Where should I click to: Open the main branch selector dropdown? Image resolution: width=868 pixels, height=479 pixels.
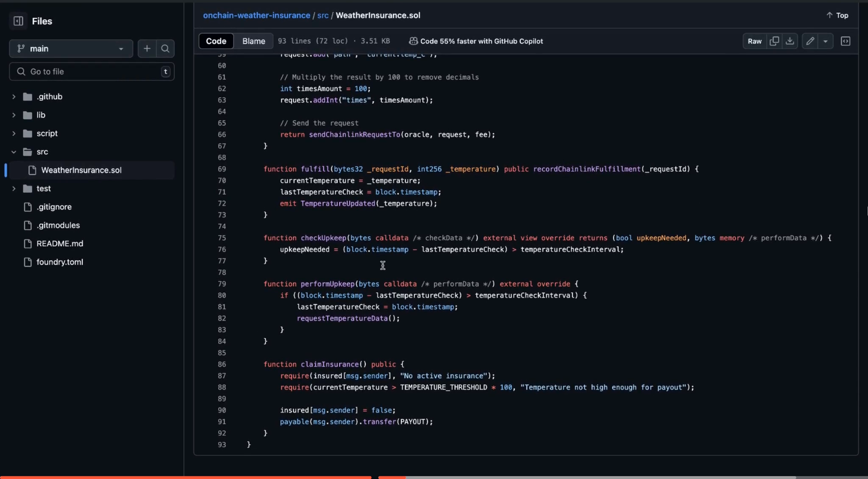[71, 48]
